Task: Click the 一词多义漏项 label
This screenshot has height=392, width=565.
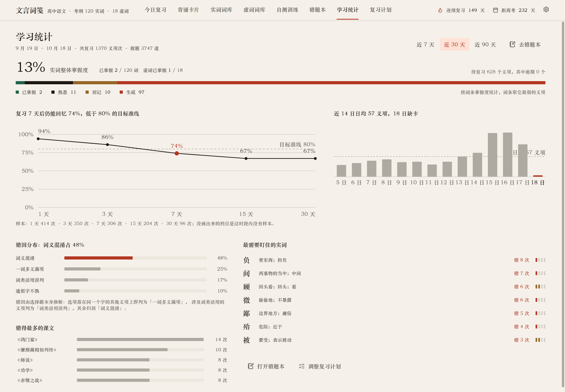Action: [30, 269]
